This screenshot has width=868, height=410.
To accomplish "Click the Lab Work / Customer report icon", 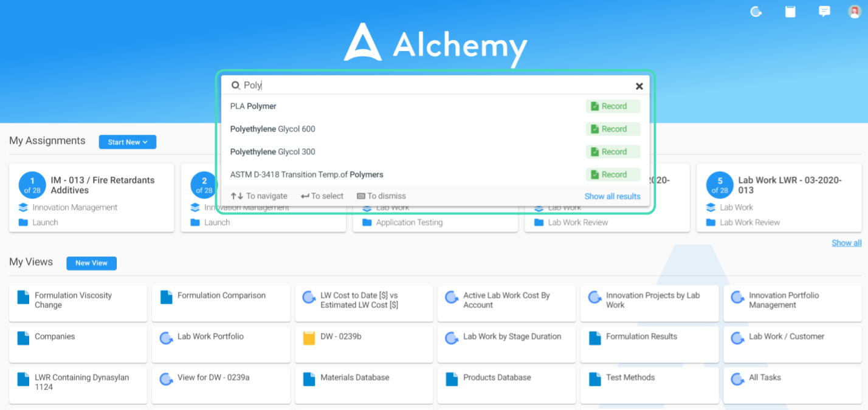I will 737,338.
